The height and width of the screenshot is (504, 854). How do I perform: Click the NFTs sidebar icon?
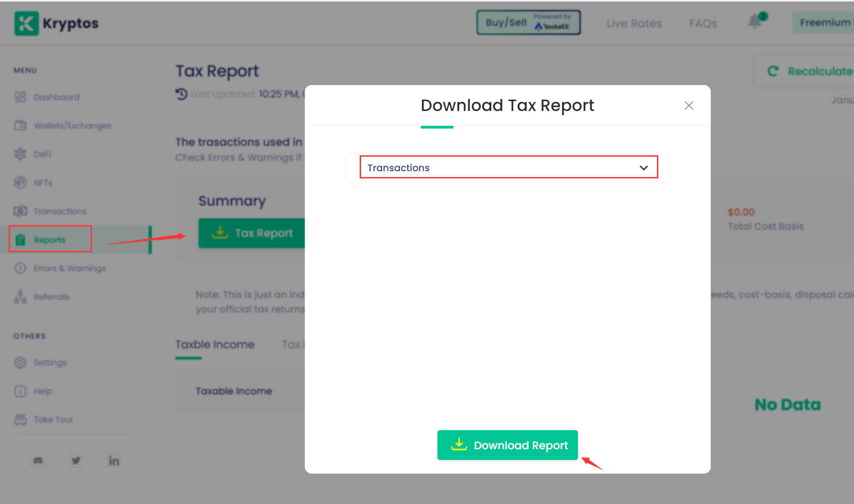[x=20, y=182]
